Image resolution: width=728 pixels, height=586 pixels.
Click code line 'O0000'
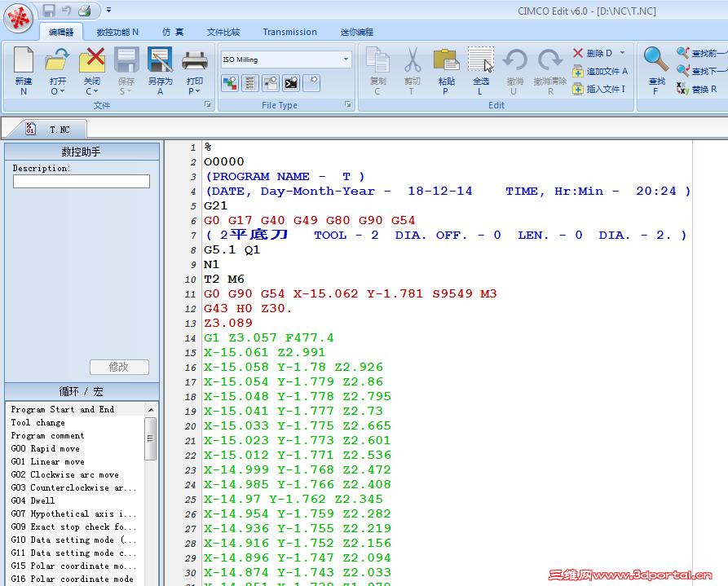pos(224,161)
